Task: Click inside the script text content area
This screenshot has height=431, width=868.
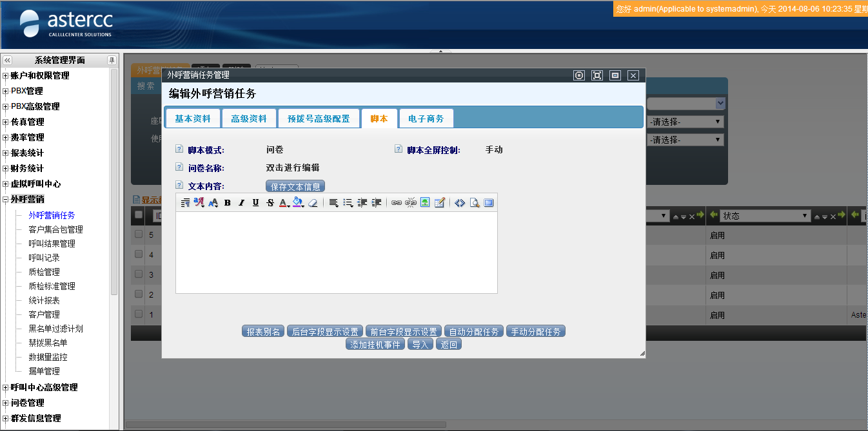Action: click(x=336, y=253)
